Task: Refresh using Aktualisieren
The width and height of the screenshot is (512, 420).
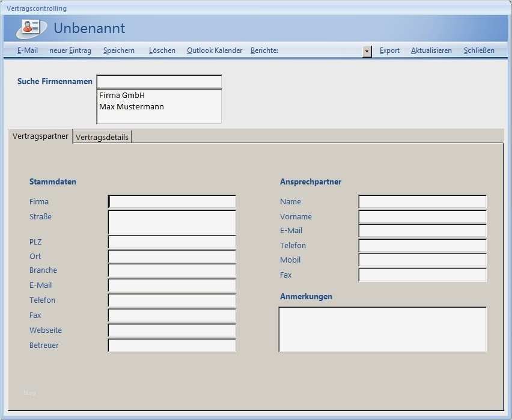Action: (431, 50)
